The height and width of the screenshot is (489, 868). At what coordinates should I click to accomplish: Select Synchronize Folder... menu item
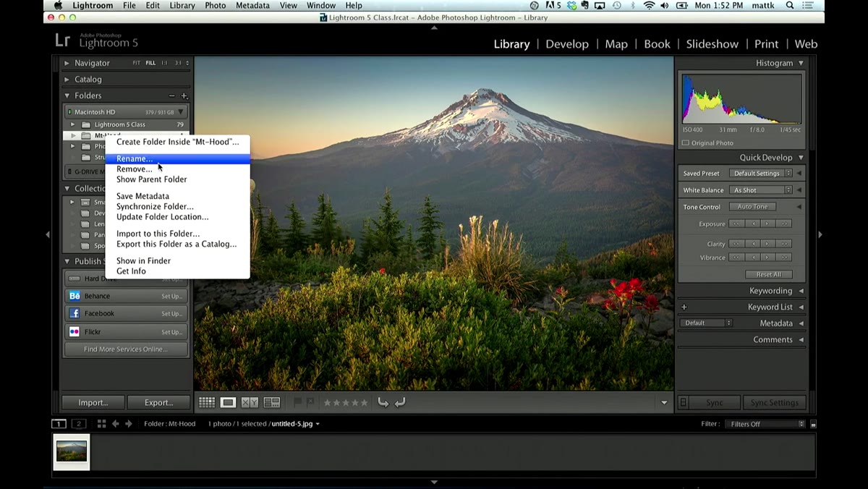tap(177, 206)
